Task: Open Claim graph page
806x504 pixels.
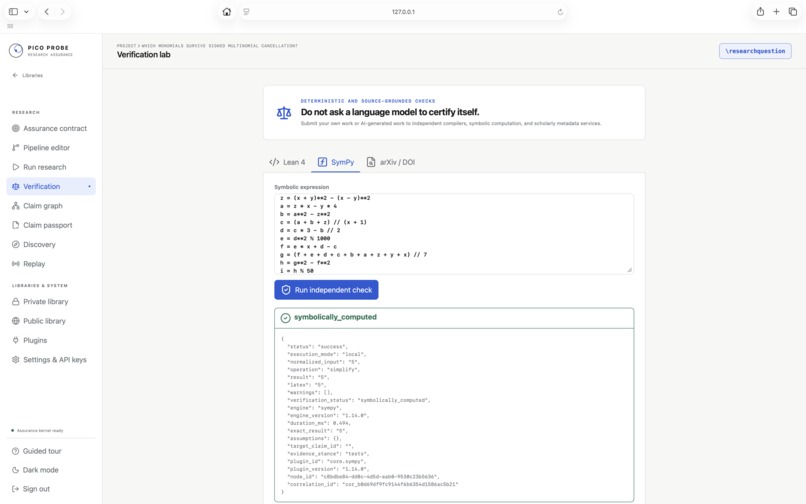Action: [x=51, y=206]
